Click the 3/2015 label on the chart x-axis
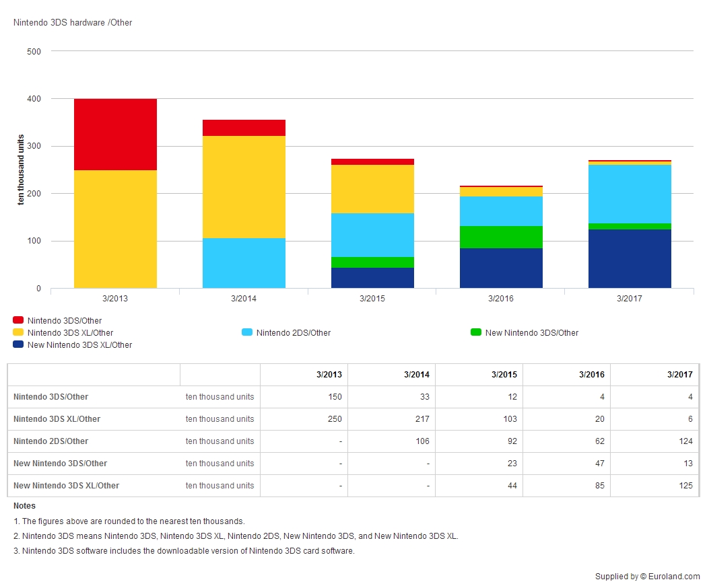 tap(372, 298)
